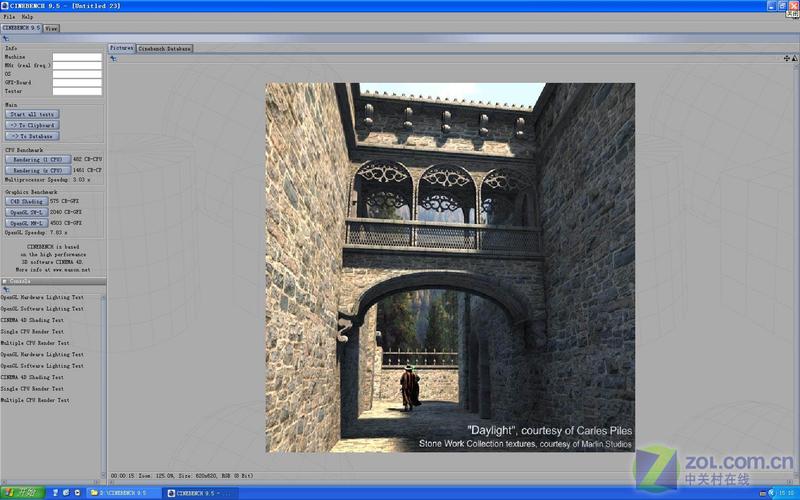Click the second quick launch icon on the taskbar
800x500 pixels.
click(x=66, y=493)
